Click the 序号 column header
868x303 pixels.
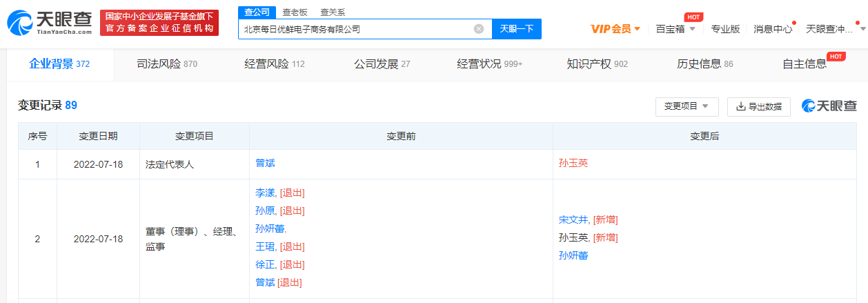pyautogui.click(x=37, y=137)
